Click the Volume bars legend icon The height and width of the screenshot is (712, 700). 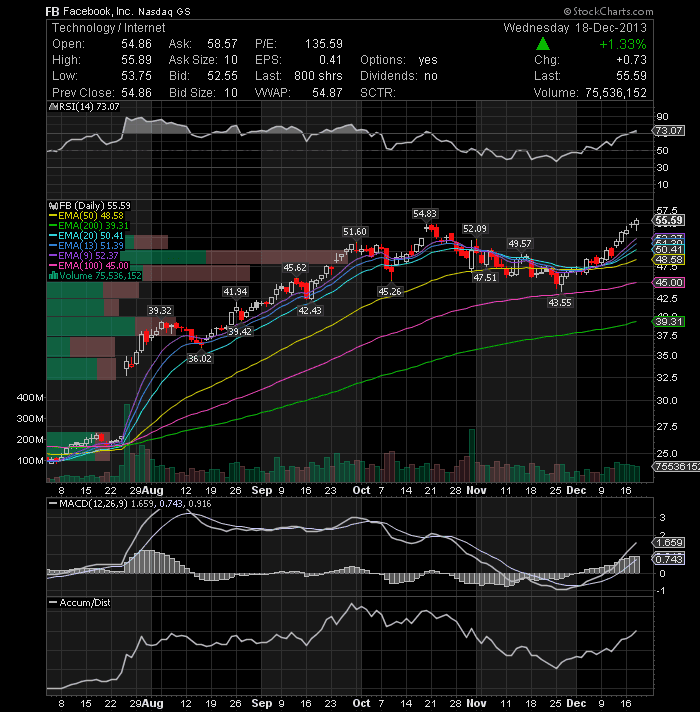pos(53,276)
